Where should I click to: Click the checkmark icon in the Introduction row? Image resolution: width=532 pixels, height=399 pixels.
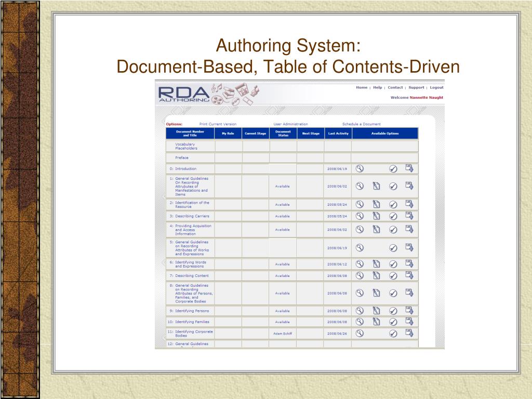393,169
